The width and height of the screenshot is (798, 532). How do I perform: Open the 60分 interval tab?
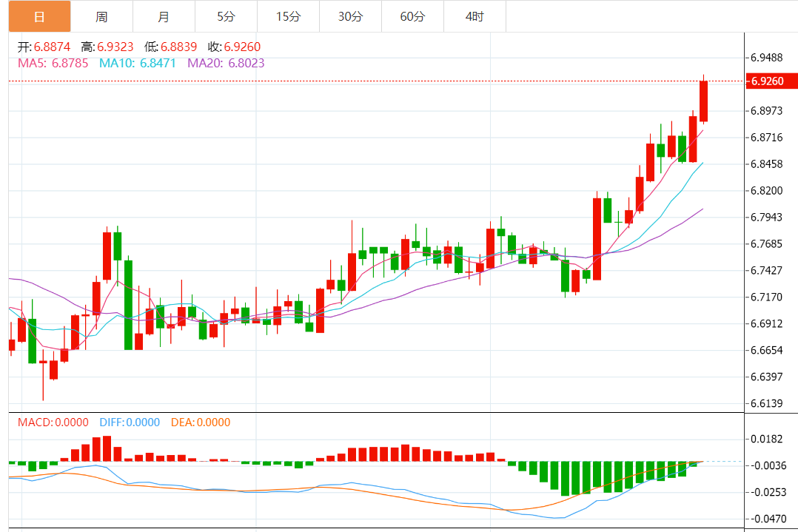point(412,16)
